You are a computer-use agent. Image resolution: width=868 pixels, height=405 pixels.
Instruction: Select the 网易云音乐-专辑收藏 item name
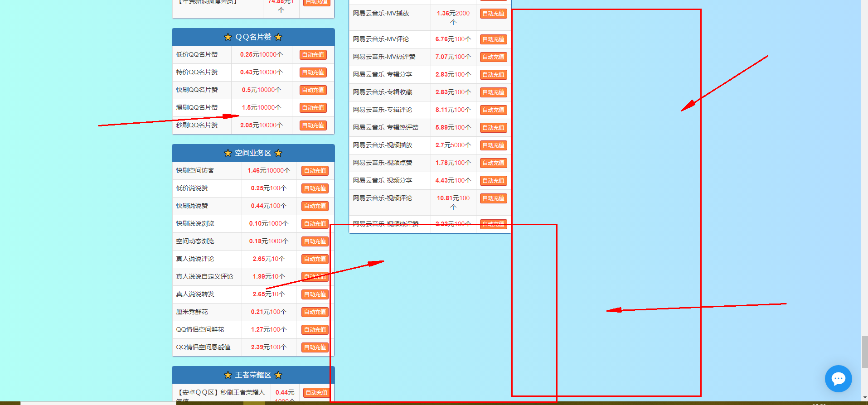tap(383, 92)
